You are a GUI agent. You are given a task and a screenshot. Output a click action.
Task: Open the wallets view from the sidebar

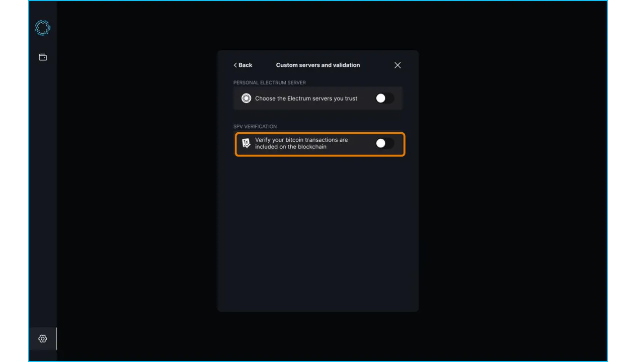(43, 57)
